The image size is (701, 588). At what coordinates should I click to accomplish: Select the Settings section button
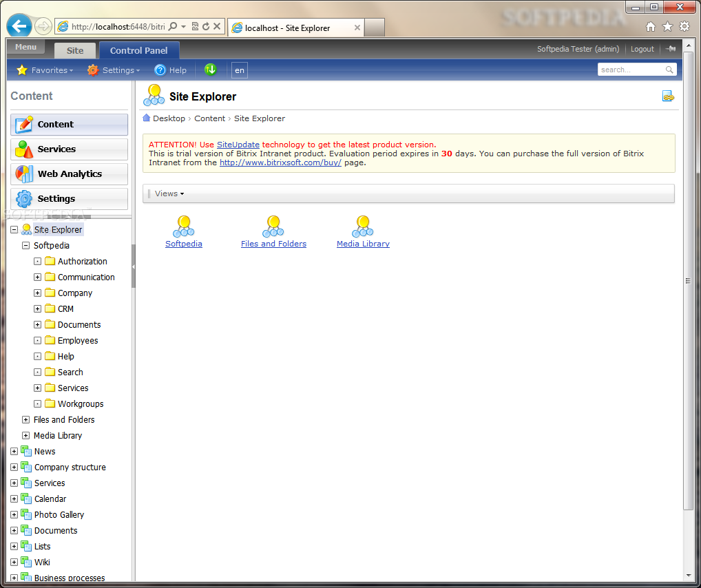(69, 198)
